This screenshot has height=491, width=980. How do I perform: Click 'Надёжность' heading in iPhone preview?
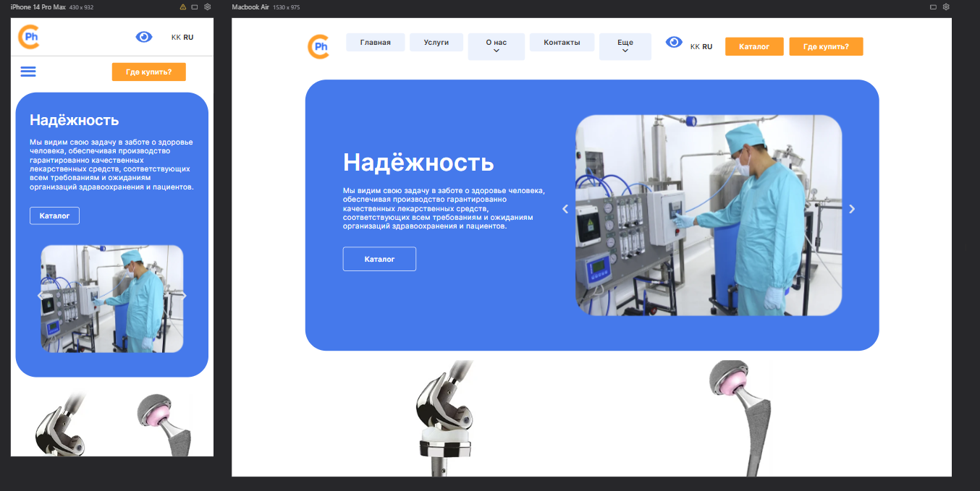pyautogui.click(x=74, y=120)
